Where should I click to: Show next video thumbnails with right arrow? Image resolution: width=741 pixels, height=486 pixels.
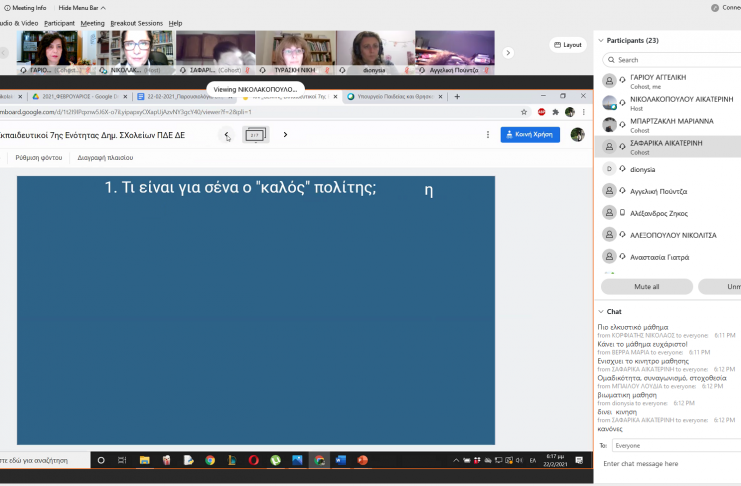(508, 52)
